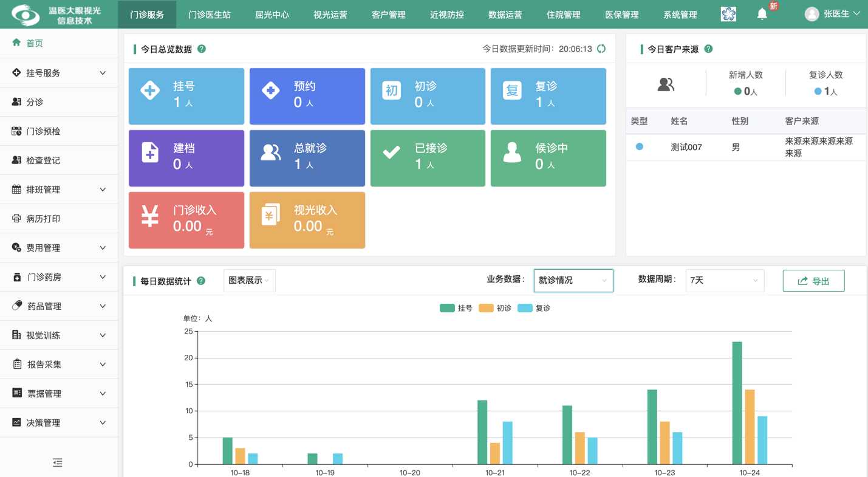Open 检查登记 in the sidebar
This screenshot has width=868, height=477.
click(59, 160)
